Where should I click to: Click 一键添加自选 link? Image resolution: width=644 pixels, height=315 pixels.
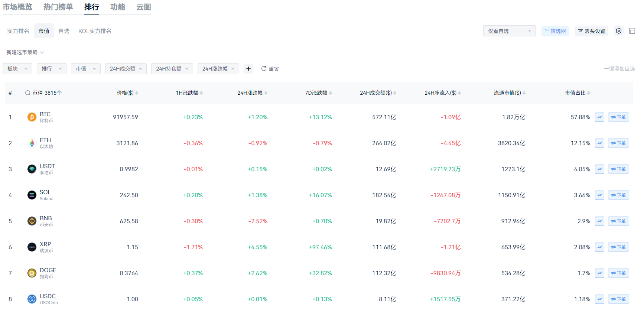(x=619, y=69)
